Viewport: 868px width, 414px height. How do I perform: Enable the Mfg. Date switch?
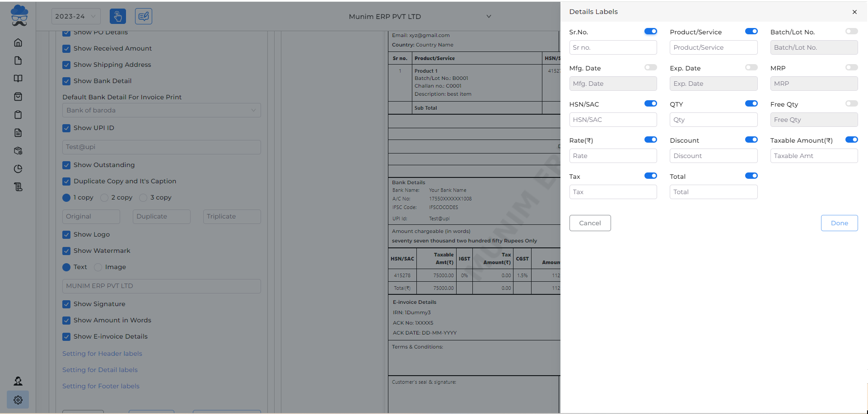[651, 67]
